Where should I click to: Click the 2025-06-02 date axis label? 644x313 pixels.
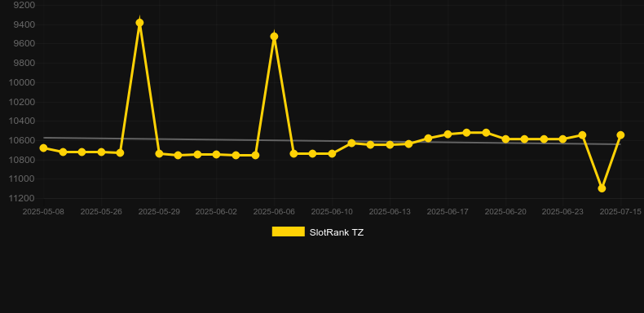(216, 212)
